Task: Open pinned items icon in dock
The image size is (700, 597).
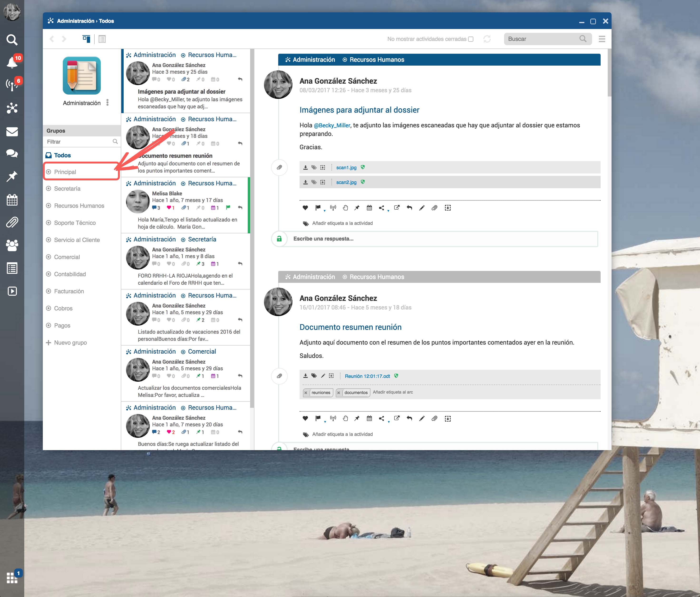Action: click(x=12, y=176)
